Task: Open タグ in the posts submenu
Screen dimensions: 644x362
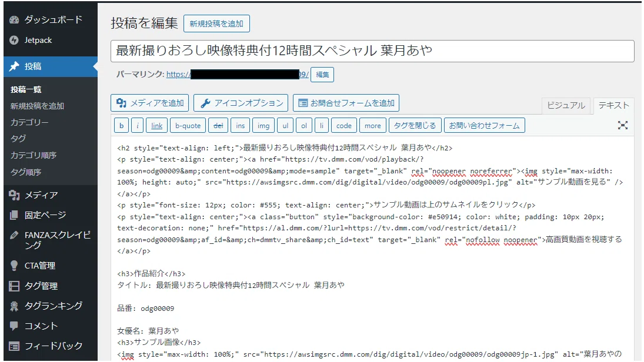Action: coord(18,139)
